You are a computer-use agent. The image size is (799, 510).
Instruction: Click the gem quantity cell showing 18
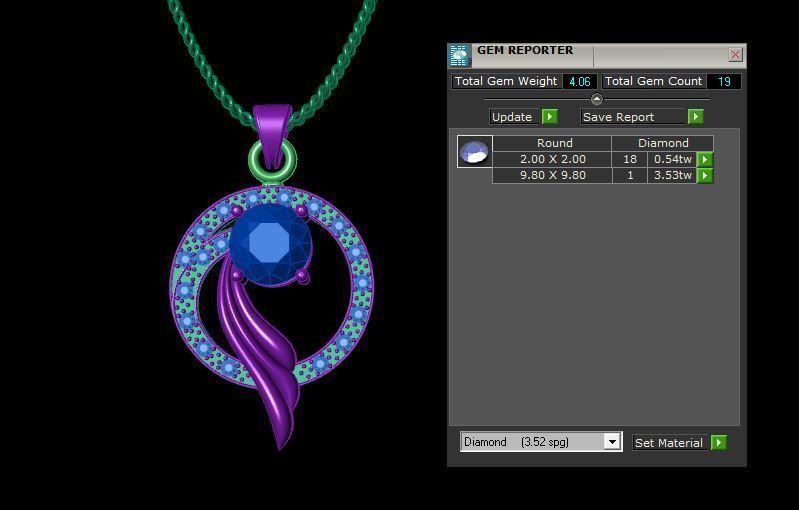click(x=630, y=159)
